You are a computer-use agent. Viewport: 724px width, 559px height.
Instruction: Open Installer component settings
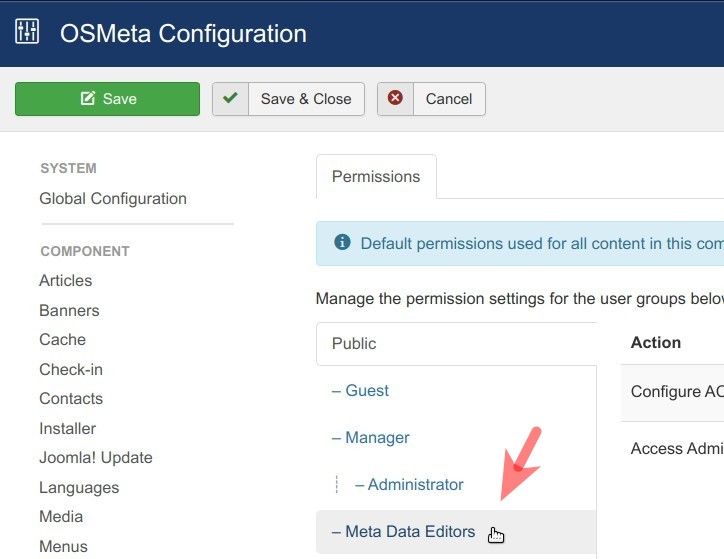tap(67, 428)
